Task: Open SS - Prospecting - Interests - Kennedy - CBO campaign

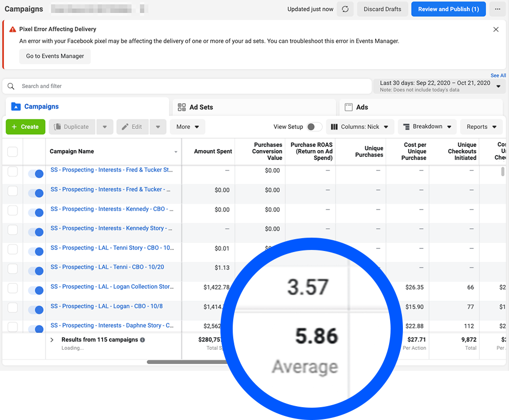Action: point(112,209)
